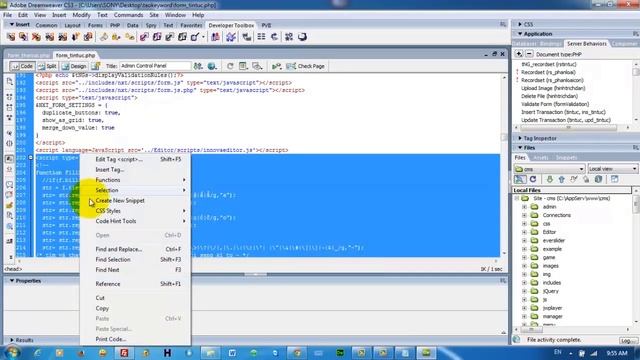Open CSS Styles submenu
Screen dimensions: 640x360
pyautogui.click(x=135, y=211)
